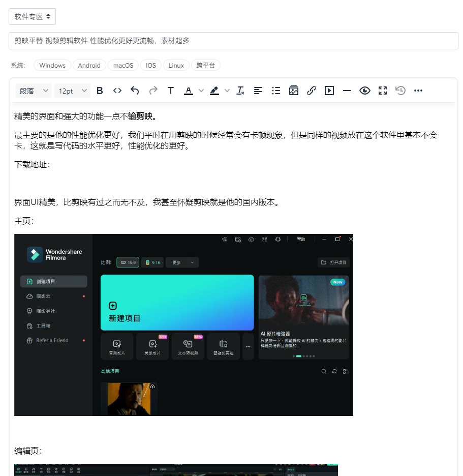Screen dimensions: 463x476
Task: Toggle bold formatting in the editor toolbar
Action: click(x=100, y=91)
